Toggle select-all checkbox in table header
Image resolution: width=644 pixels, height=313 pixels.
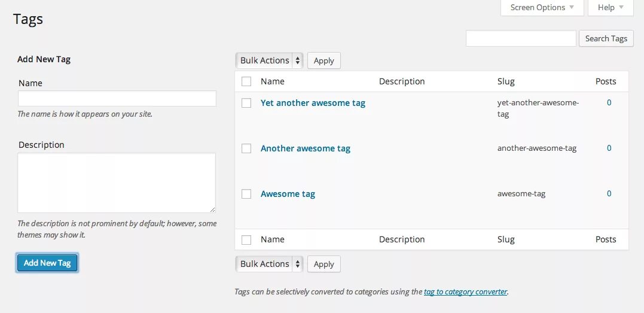[246, 81]
